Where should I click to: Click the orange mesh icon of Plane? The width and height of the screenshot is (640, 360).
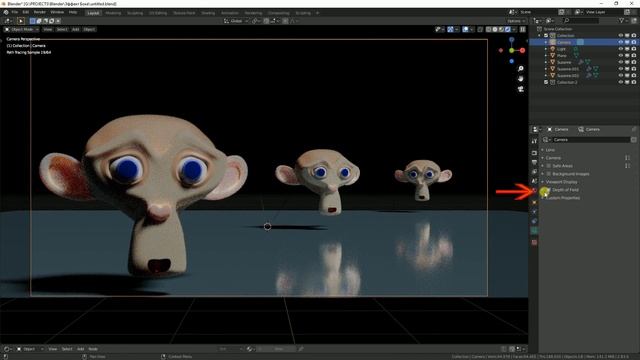553,56
